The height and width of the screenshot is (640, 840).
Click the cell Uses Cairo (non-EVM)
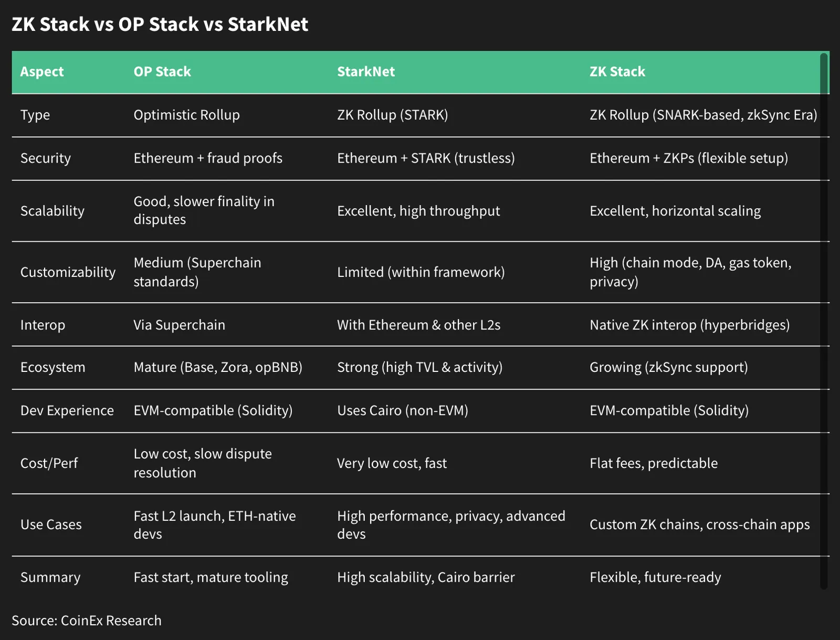403,411
